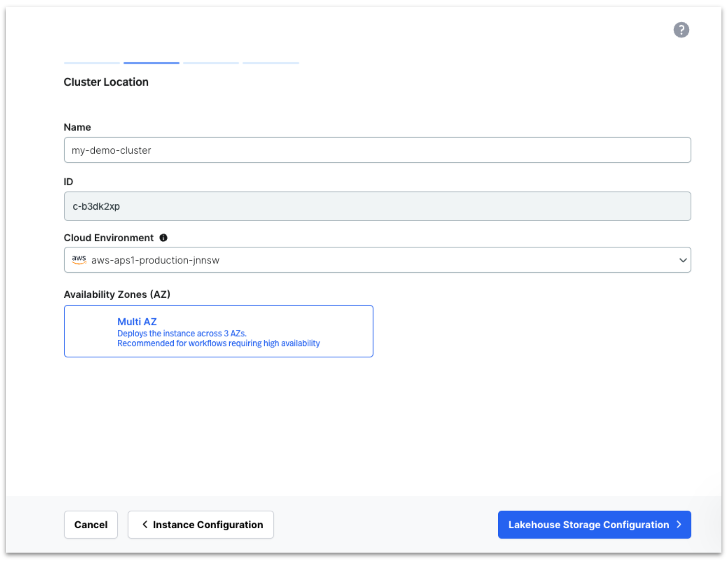728x561 pixels.
Task: Proceed to Lakehouse Storage Configuration
Action: click(594, 525)
